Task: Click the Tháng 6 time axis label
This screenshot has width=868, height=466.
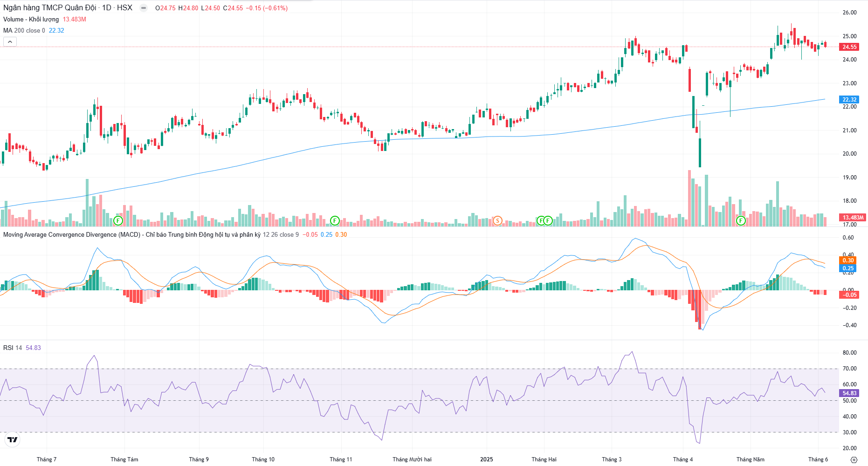Action: 818,459
